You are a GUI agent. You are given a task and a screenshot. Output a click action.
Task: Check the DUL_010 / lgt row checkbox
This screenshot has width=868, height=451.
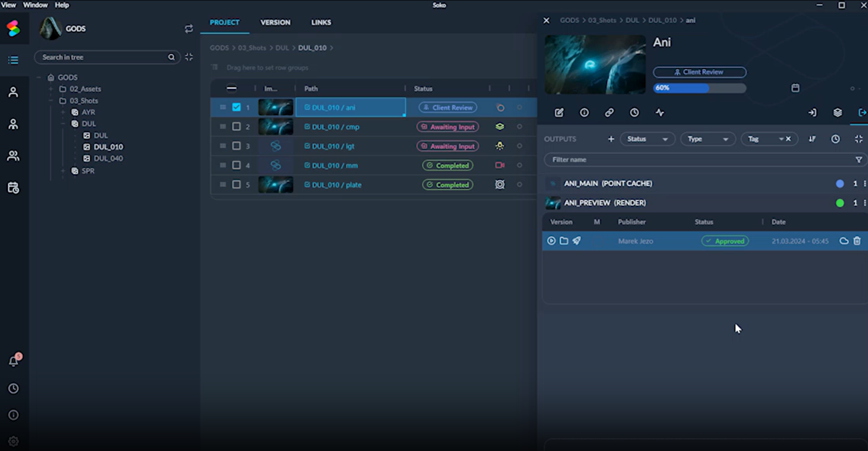click(x=236, y=146)
